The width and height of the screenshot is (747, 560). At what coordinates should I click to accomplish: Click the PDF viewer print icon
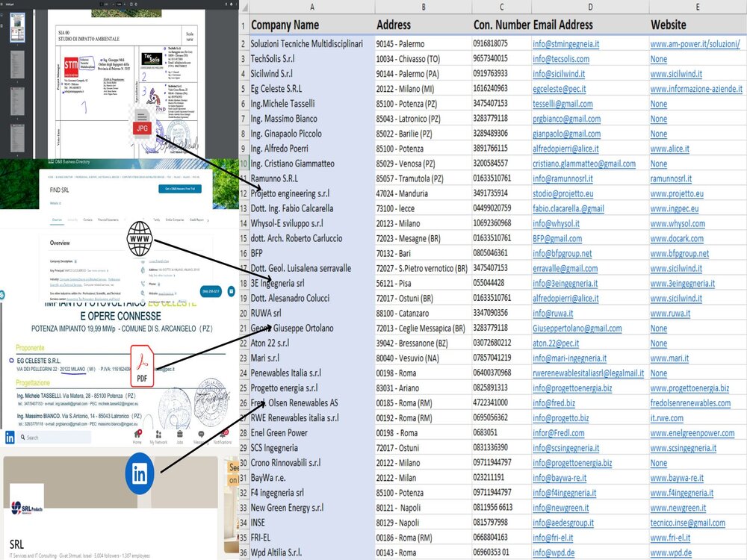tap(232, 4)
